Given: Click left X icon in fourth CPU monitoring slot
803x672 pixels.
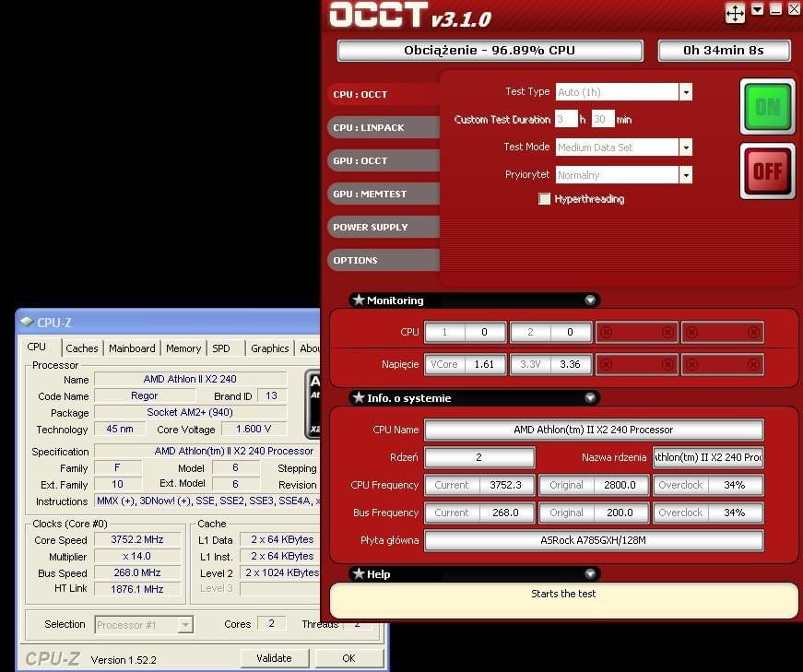Looking at the screenshot, I should pyautogui.click(x=691, y=333).
